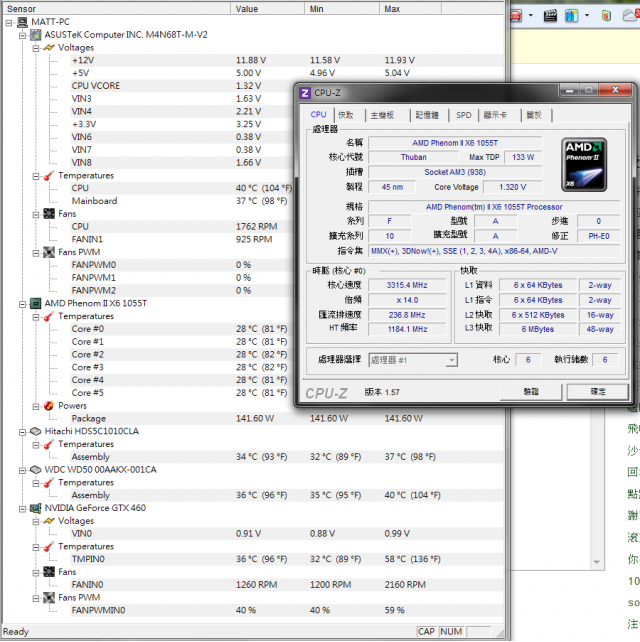640x642 pixels.
Task: Click the WDC WD50 drive icon
Action: pos(36,470)
